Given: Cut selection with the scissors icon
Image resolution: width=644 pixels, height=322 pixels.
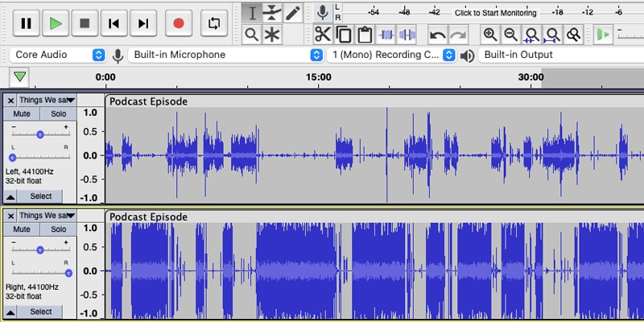Looking at the screenshot, I should tap(324, 35).
